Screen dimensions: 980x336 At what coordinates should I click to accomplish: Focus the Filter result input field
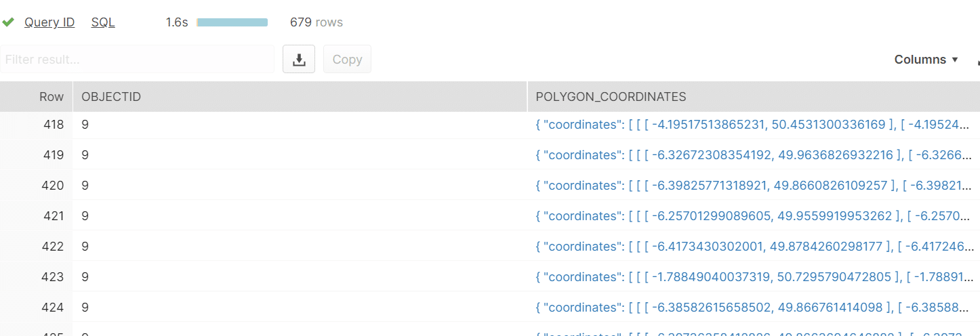click(x=137, y=60)
